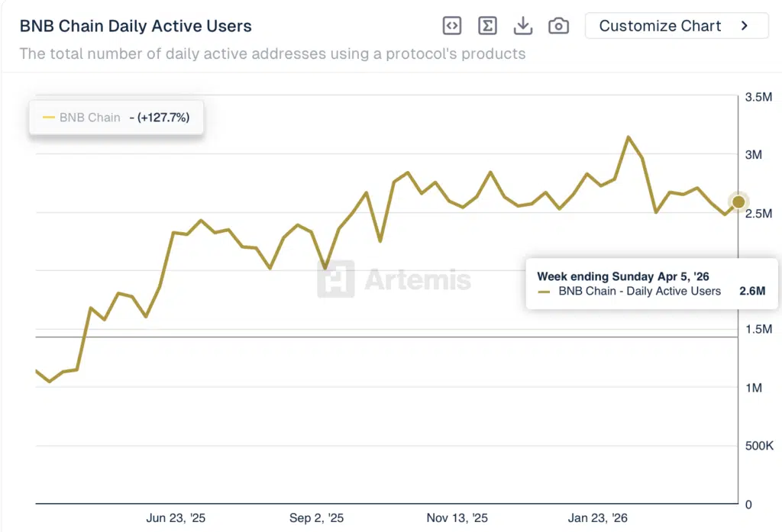Click the 'BNB Chain Daily Active Users' title

tap(136, 26)
